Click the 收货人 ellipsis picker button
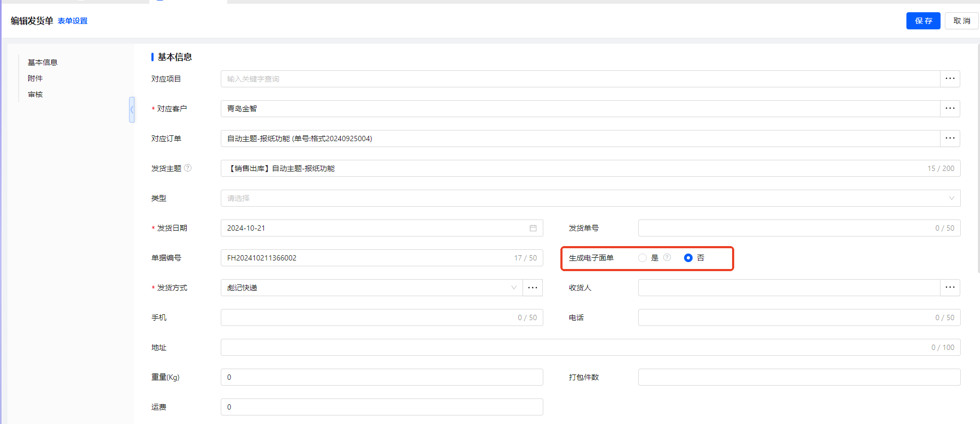 [950, 288]
